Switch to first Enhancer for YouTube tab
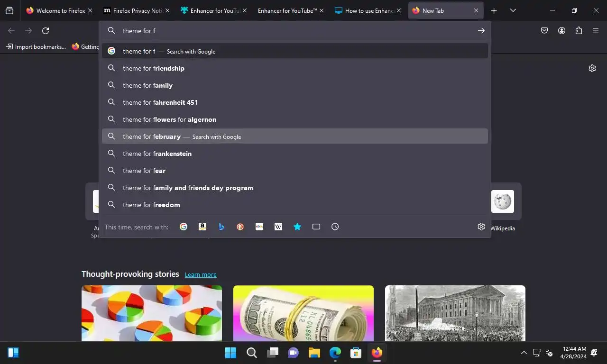 pyautogui.click(x=214, y=10)
